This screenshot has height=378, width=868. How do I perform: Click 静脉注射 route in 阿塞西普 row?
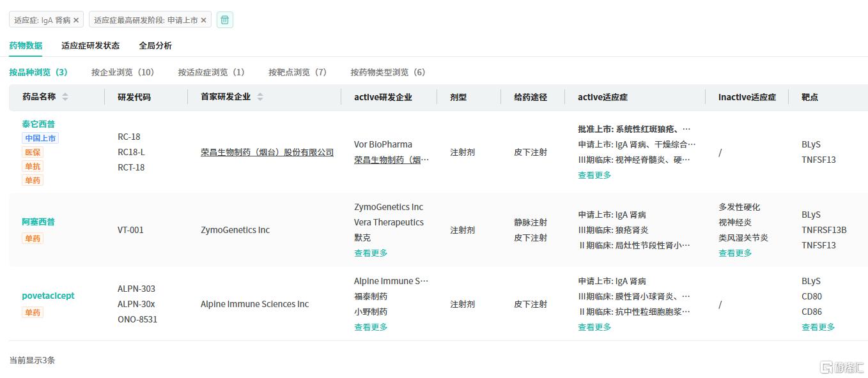[x=531, y=222]
